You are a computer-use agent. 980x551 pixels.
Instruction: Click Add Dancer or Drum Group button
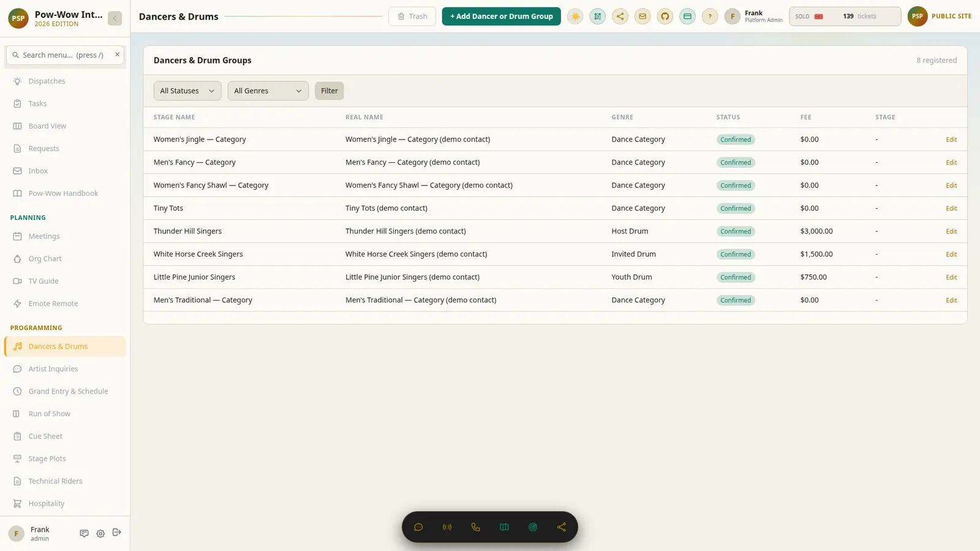coord(501,17)
